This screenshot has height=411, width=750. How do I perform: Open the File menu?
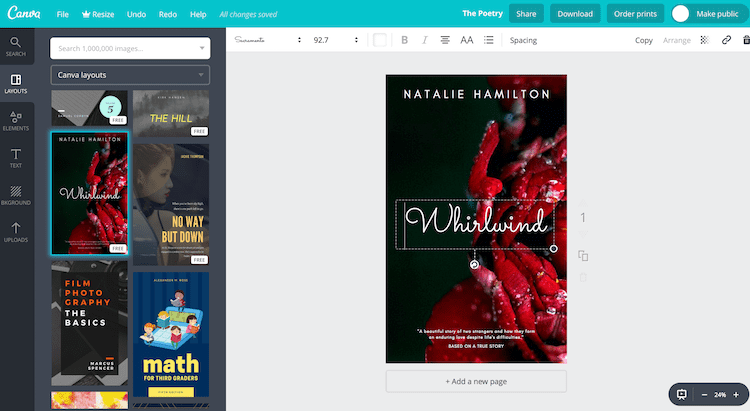63,14
